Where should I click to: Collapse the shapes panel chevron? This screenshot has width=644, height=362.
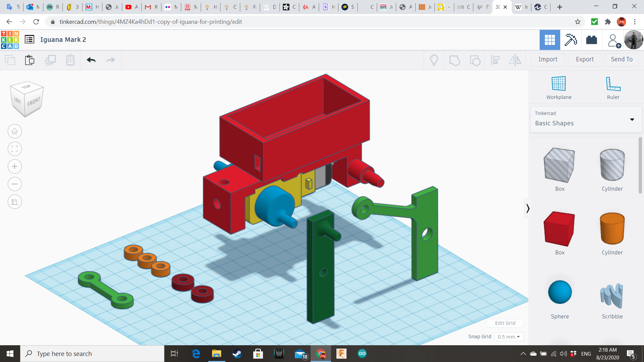click(528, 208)
